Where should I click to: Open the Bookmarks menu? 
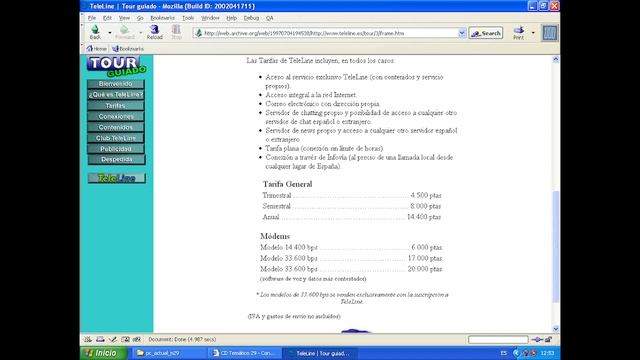(x=162, y=18)
